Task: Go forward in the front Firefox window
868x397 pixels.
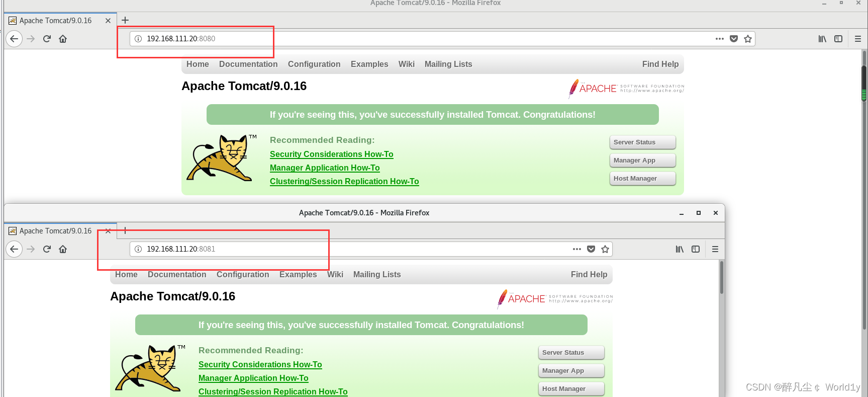Action: click(x=31, y=249)
